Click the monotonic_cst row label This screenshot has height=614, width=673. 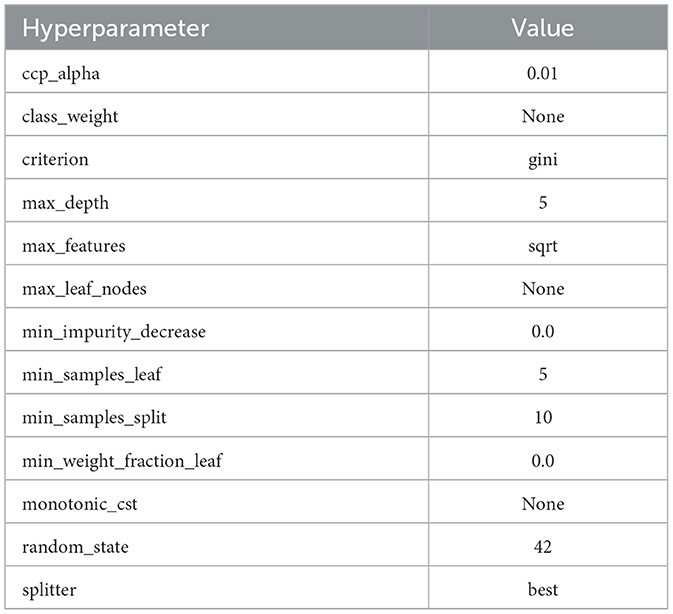(79, 504)
